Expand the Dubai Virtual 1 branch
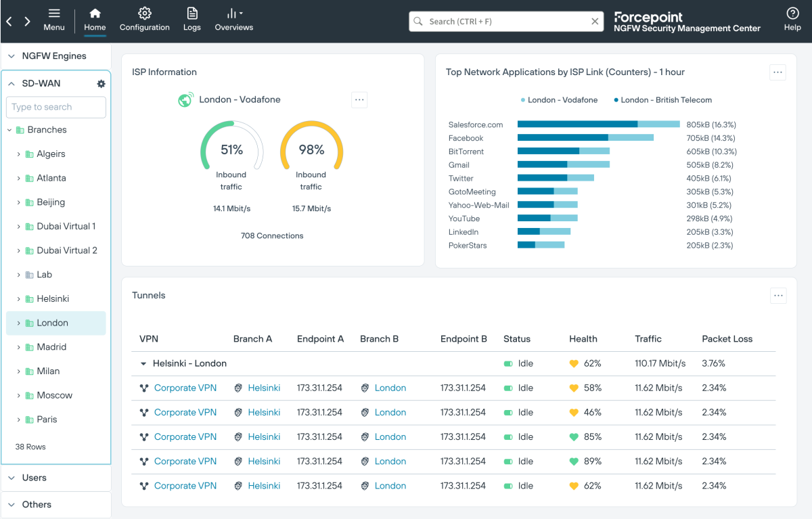Viewport: 812px width, 519px height. click(x=18, y=227)
